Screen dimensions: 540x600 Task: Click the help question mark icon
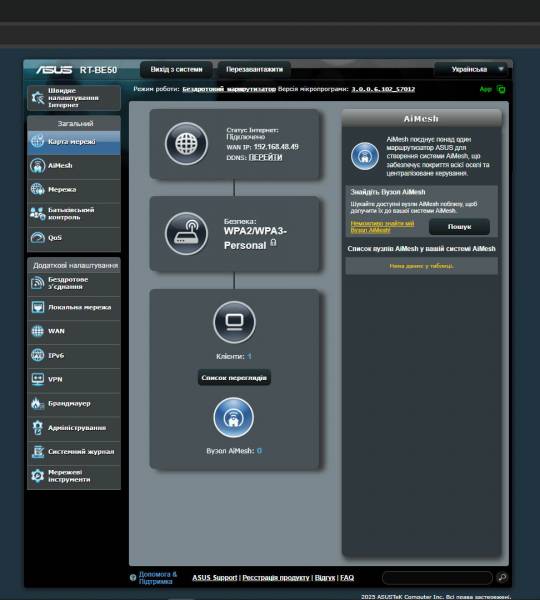(x=133, y=577)
